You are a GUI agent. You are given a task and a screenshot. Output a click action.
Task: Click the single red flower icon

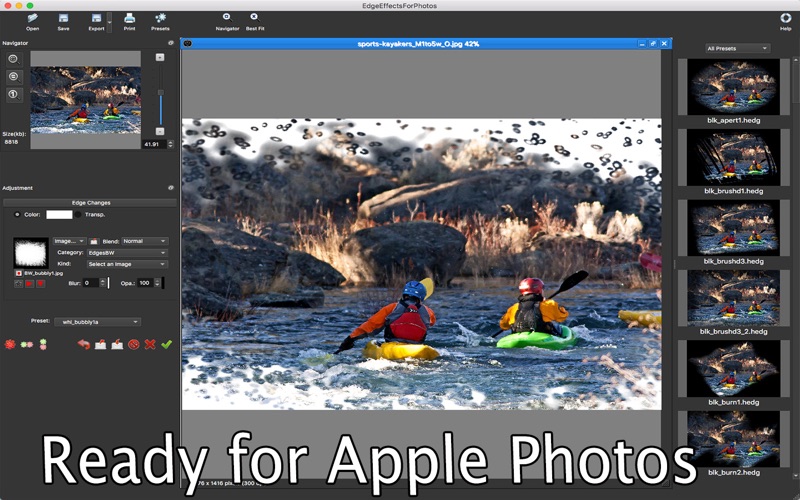tap(10, 345)
